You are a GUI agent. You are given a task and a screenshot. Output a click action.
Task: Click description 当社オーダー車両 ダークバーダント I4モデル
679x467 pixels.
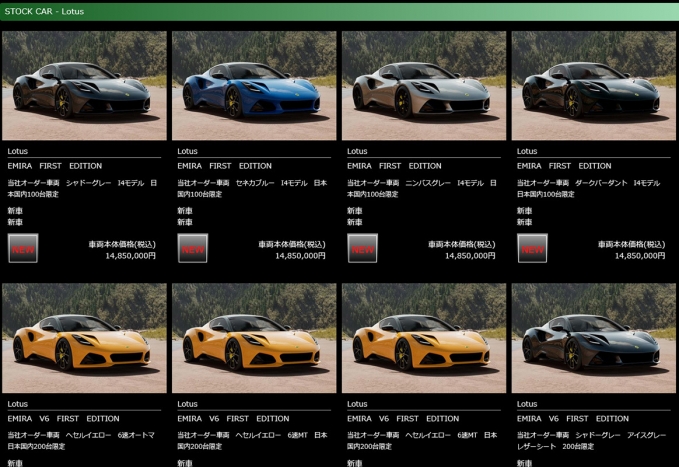(x=588, y=188)
